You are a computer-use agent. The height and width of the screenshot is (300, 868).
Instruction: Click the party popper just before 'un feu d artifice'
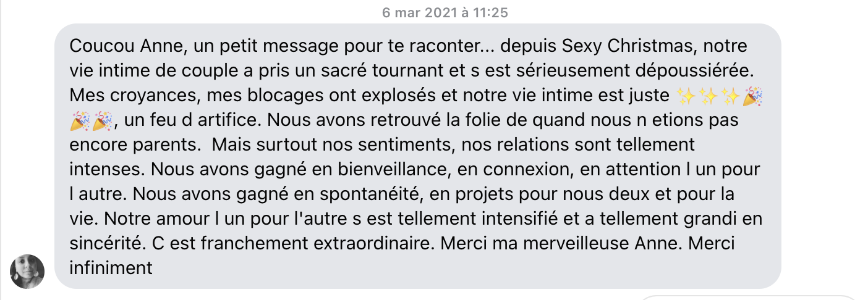(102, 121)
